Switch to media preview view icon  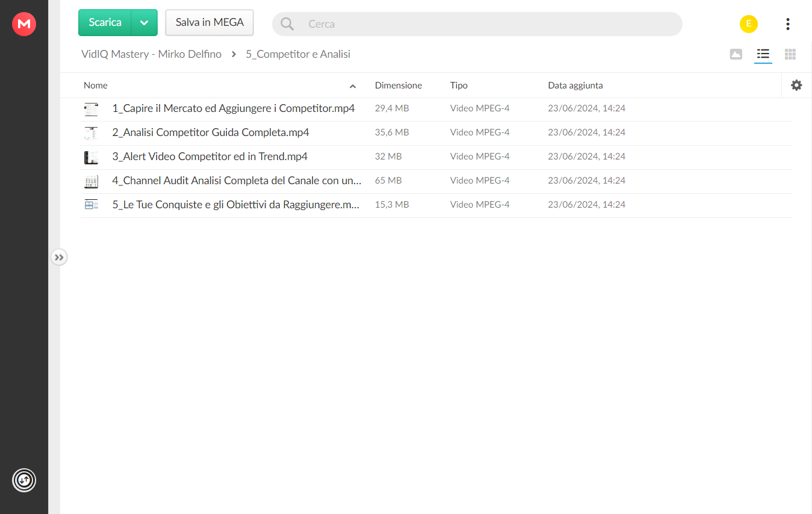[x=736, y=54]
